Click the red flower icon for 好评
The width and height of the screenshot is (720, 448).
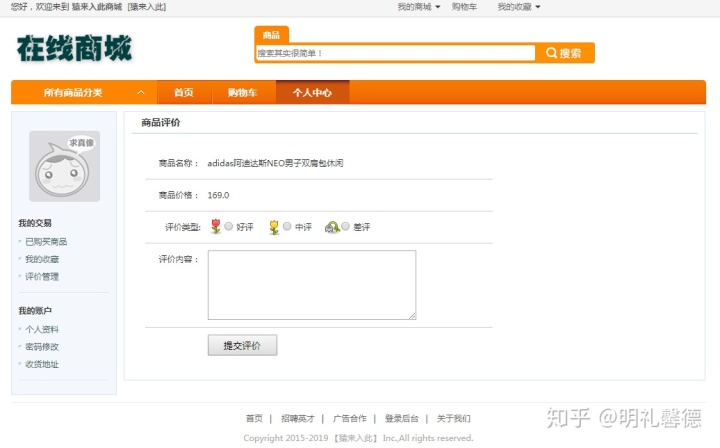click(x=216, y=226)
